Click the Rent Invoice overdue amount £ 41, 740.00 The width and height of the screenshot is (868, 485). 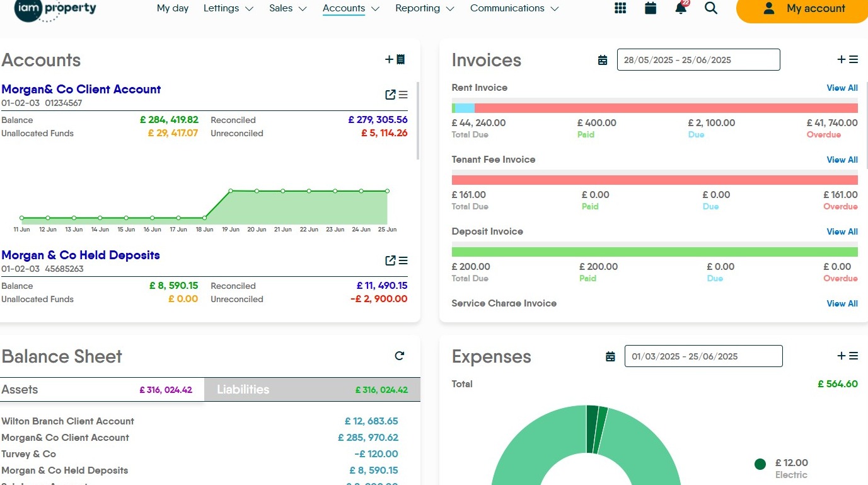(x=832, y=123)
